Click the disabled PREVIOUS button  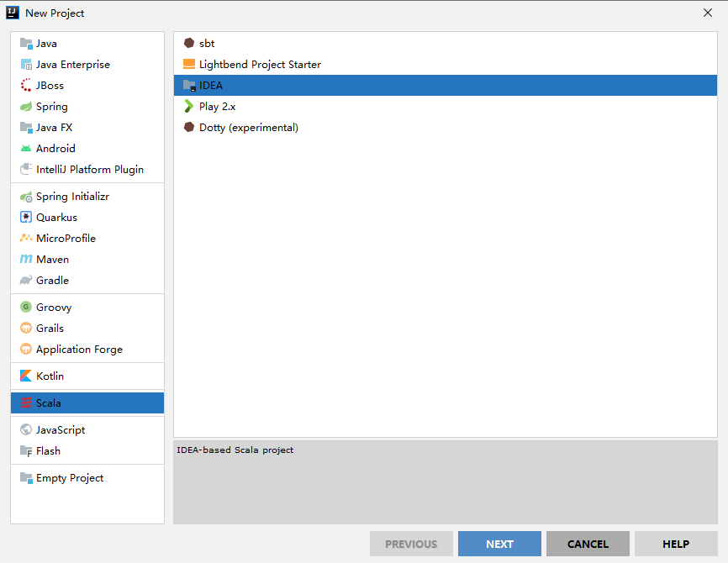click(x=411, y=544)
